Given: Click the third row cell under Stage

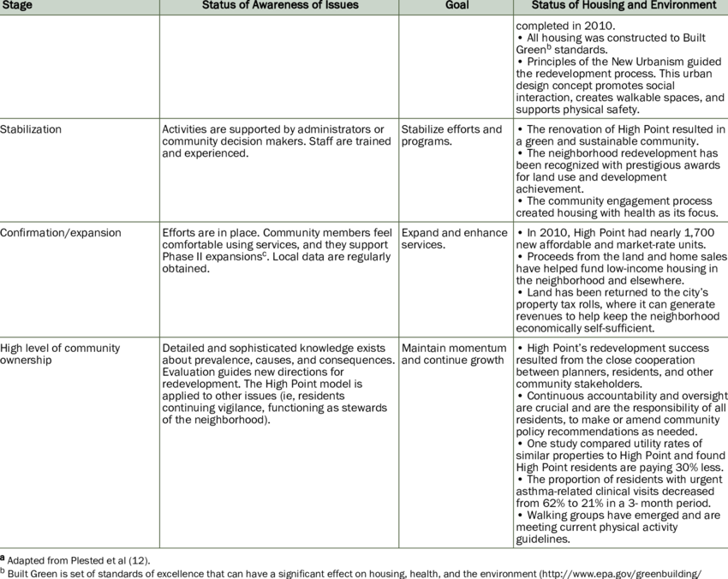Looking at the screenshot, I should pyautogui.click(x=79, y=278).
